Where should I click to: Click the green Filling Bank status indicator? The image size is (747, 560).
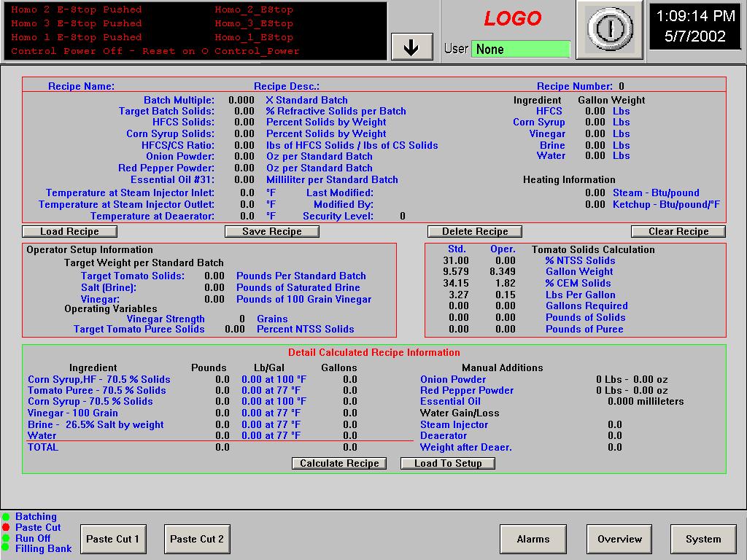(6, 548)
